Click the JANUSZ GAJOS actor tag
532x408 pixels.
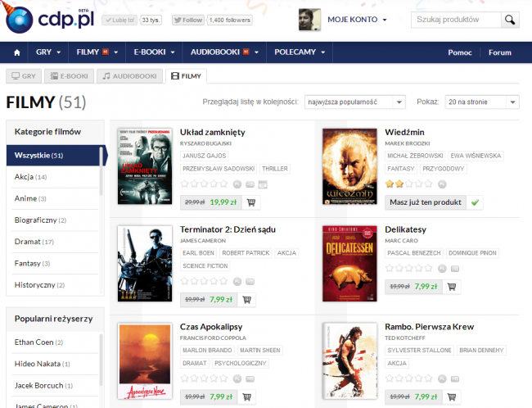point(205,156)
